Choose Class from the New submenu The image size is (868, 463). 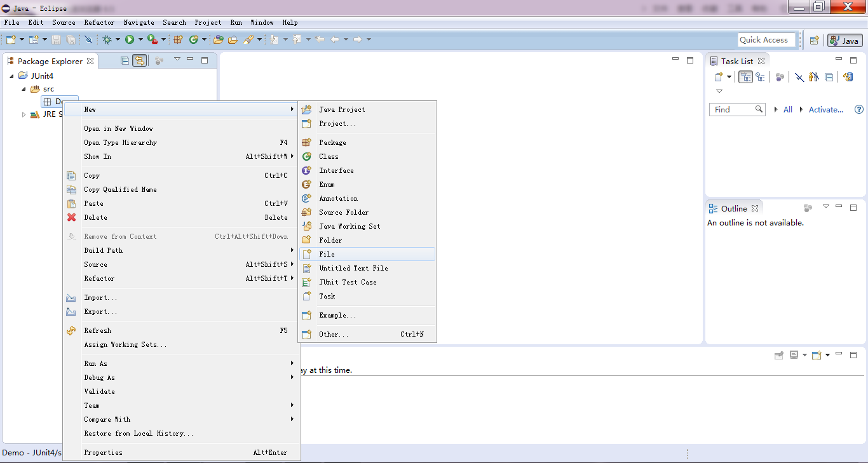[x=367, y=156]
